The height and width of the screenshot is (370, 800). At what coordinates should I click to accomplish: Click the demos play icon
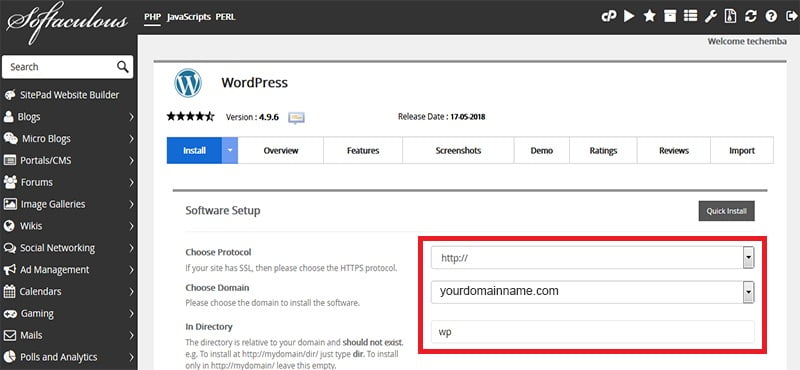629,16
